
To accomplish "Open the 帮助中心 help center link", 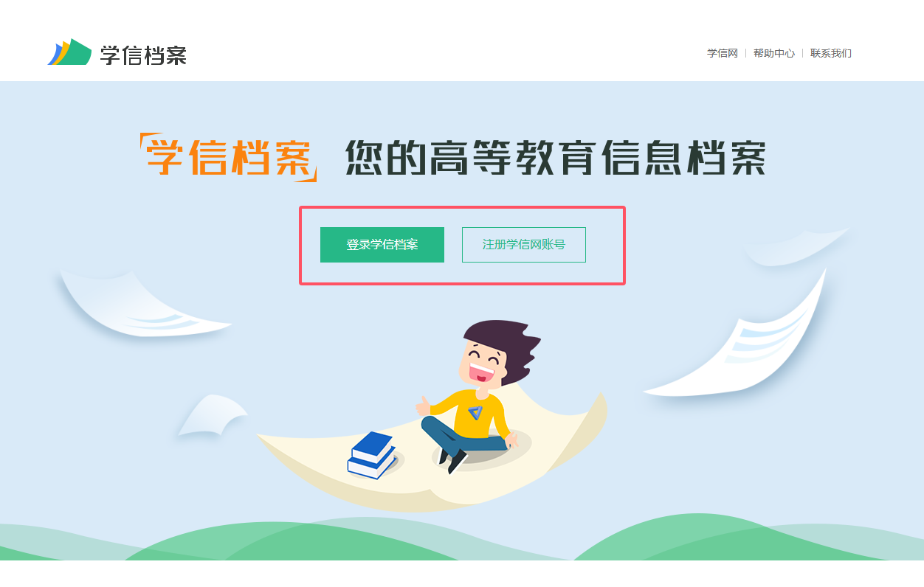I will click(x=774, y=53).
